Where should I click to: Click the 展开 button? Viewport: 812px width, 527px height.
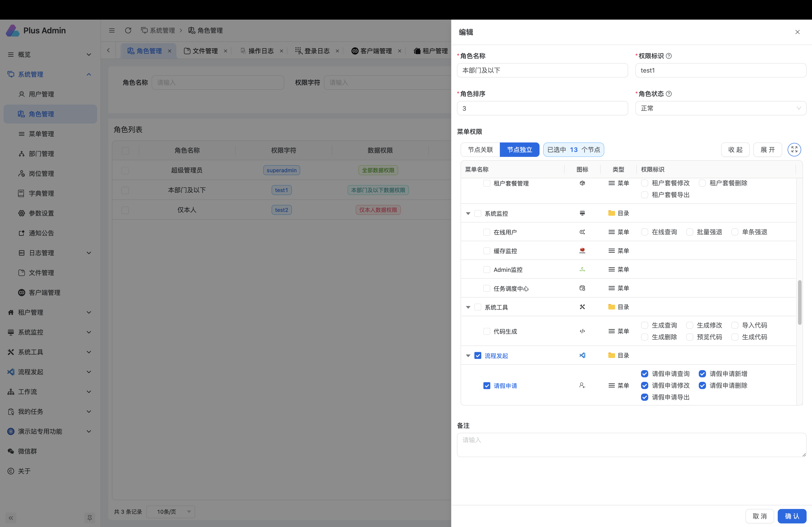[767, 150]
